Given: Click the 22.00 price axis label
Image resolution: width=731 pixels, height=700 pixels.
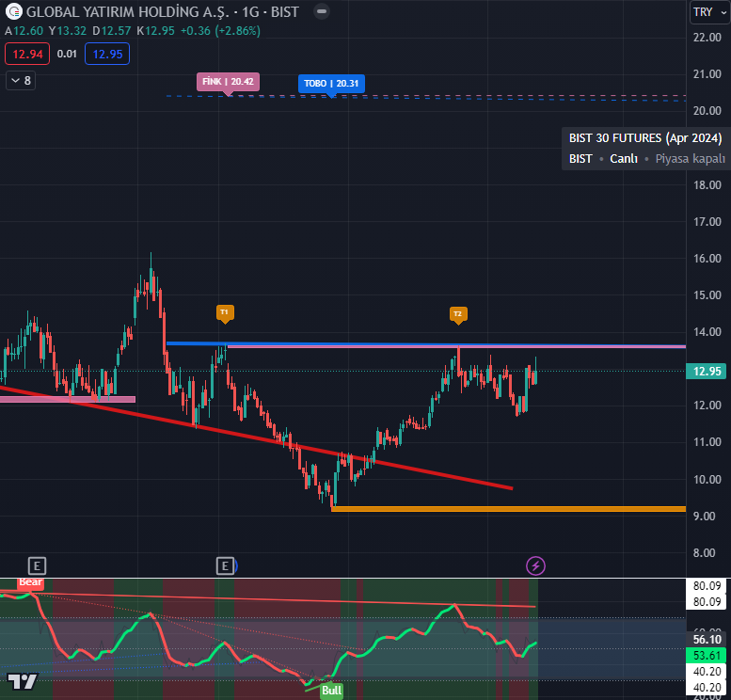Looking at the screenshot, I should click(x=707, y=38).
